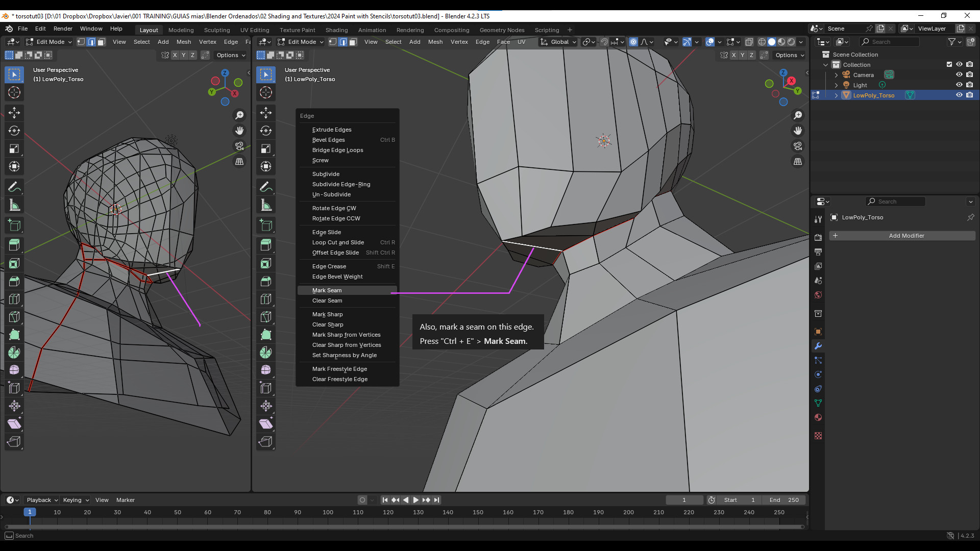Screen dimensions: 980x551
Task: Uncheck the Collection exclude checkbox
Action: click(x=949, y=64)
